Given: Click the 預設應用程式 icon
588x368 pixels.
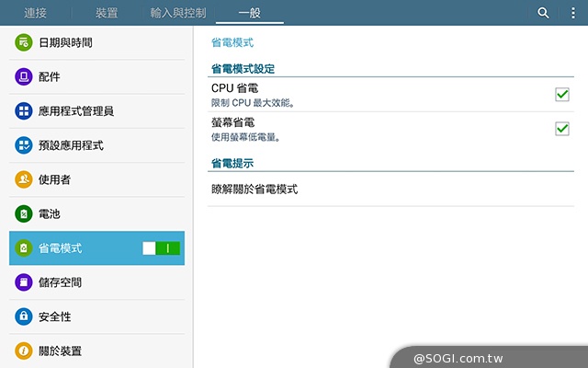Looking at the screenshot, I should (x=24, y=145).
